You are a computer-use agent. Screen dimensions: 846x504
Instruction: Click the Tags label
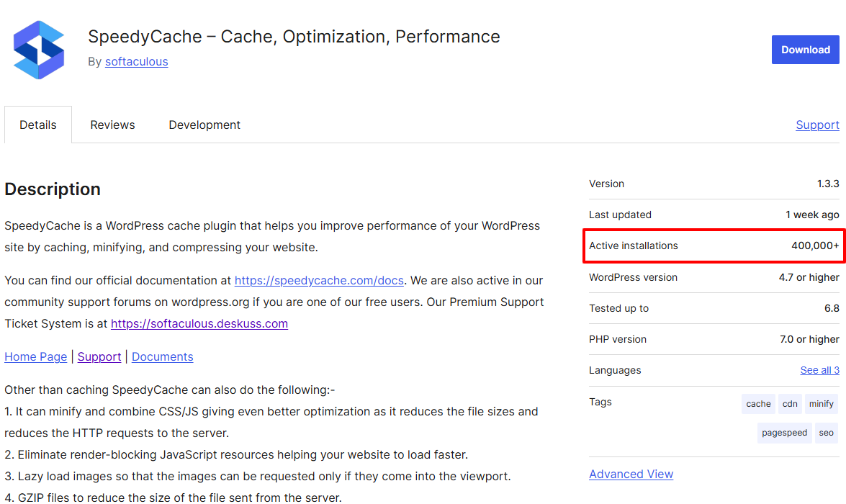point(600,402)
